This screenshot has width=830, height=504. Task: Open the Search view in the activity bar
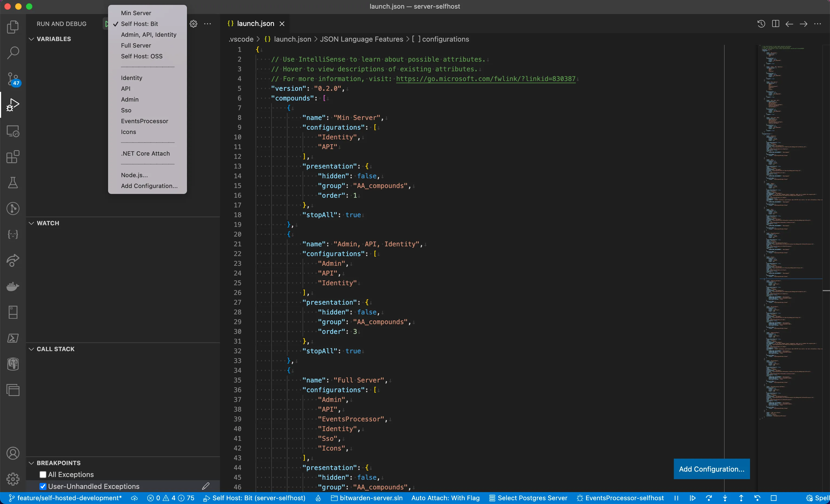(13, 52)
